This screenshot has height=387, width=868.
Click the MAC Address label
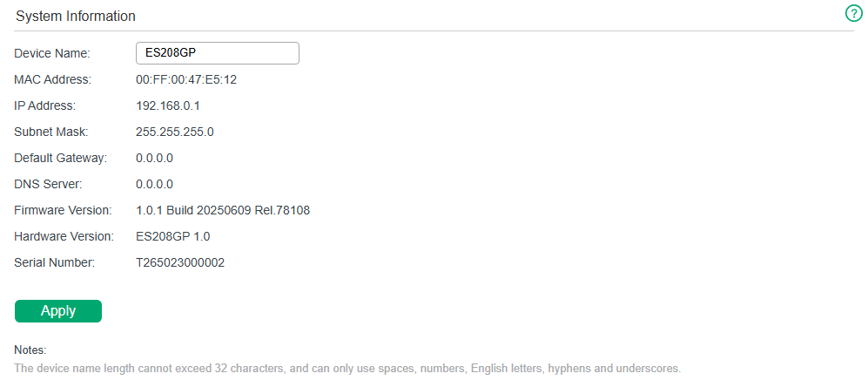tap(52, 80)
